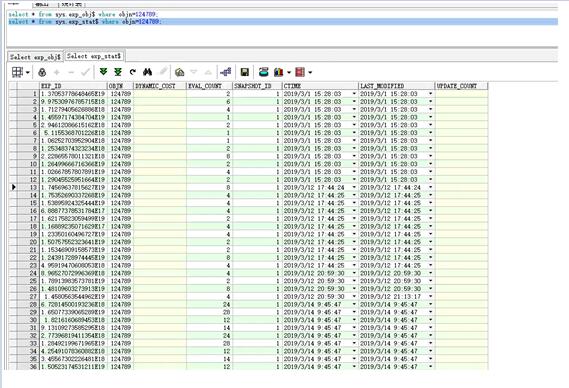This screenshot has height=388, width=569.
Task: Click the insert record plus icon
Action: [x=57, y=72]
